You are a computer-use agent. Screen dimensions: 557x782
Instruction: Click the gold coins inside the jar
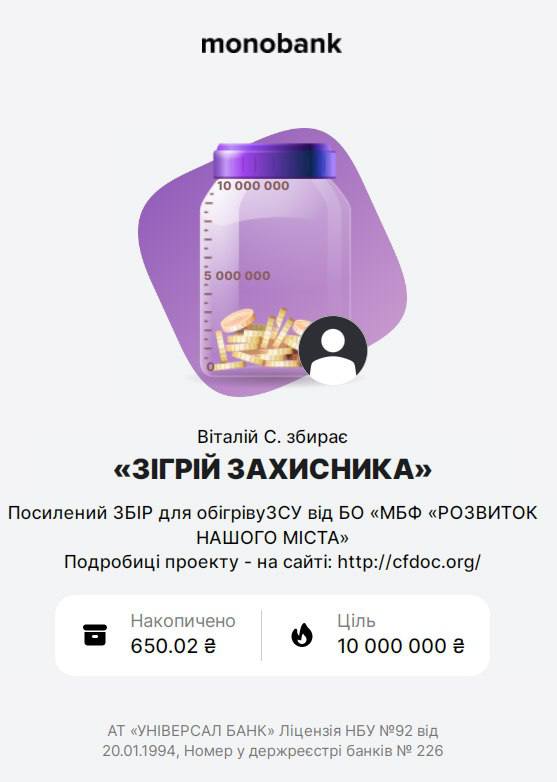[x=259, y=338]
